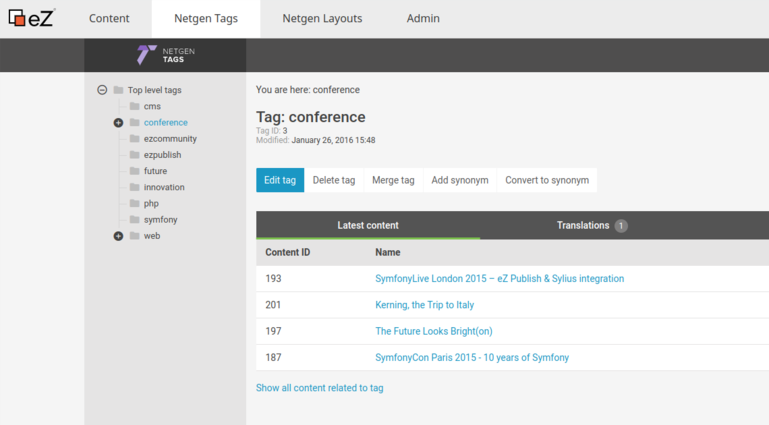Viewport: 769px width, 425px height.
Task: Open the Netgen Tags menu
Action: pyautogui.click(x=206, y=19)
